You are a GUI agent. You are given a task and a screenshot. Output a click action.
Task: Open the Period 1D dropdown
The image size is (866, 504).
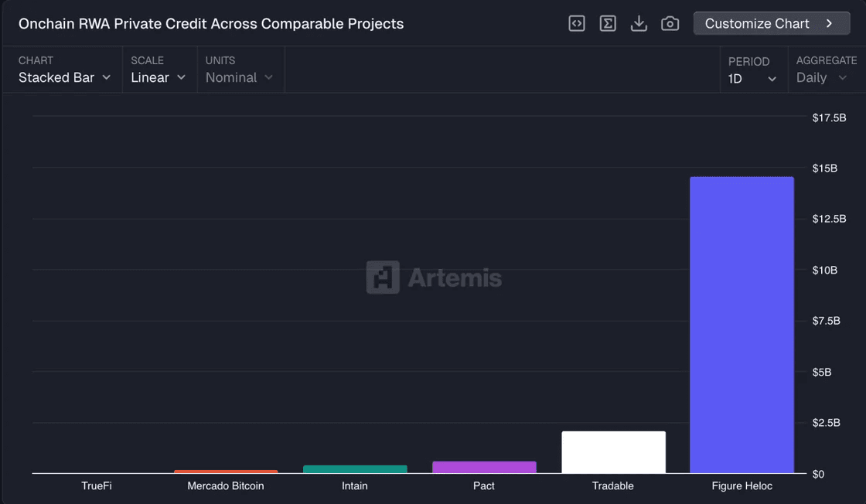(752, 79)
